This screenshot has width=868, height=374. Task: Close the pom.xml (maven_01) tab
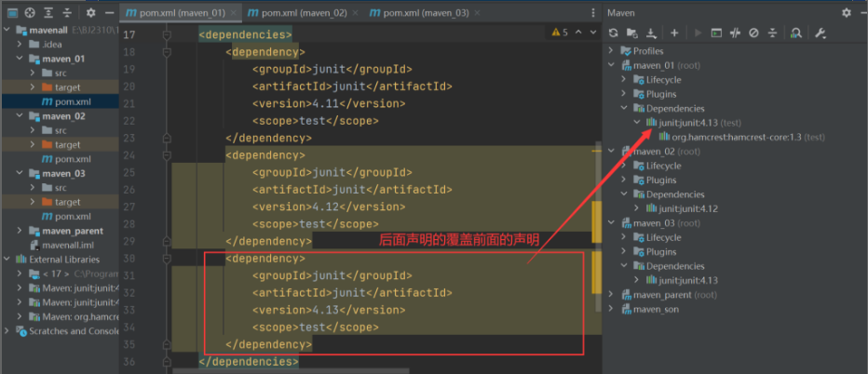point(234,13)
